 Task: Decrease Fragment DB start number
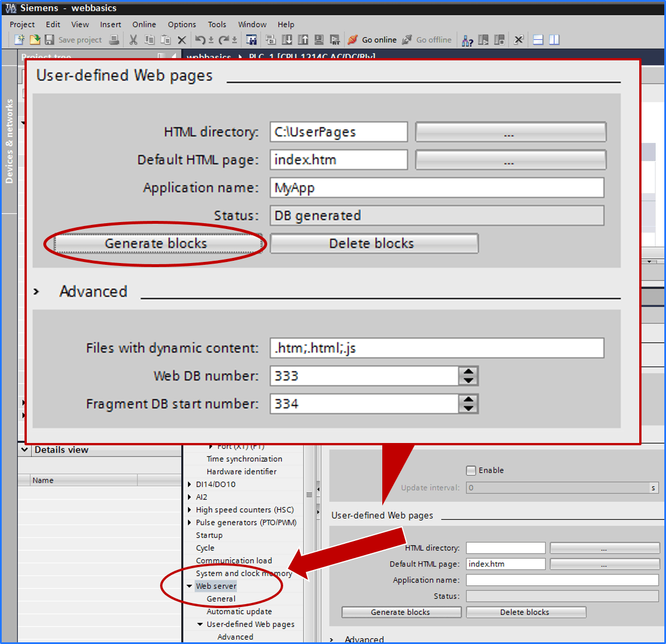[468, 408]
